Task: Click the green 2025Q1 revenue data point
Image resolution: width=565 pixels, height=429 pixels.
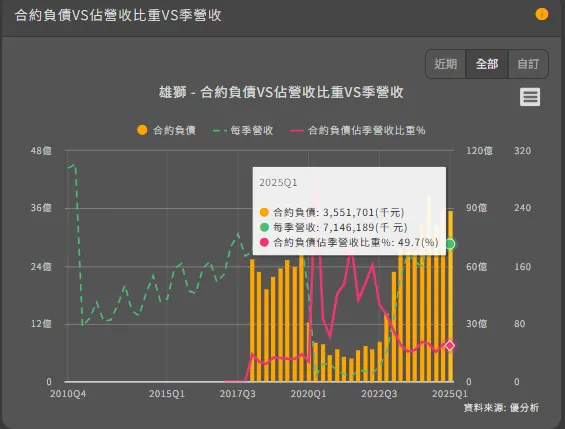Action: pyautogui.click(x=450, y=244)
